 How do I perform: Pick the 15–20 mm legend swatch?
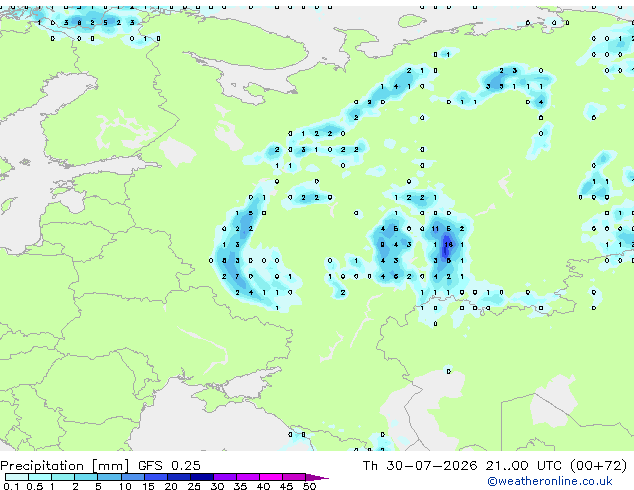coord(156,477)
